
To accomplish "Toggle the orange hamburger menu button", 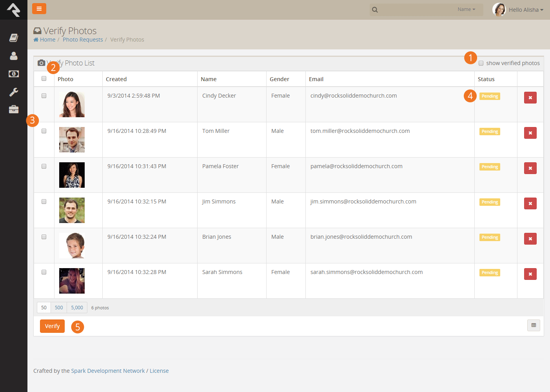I will pos(39,9).
